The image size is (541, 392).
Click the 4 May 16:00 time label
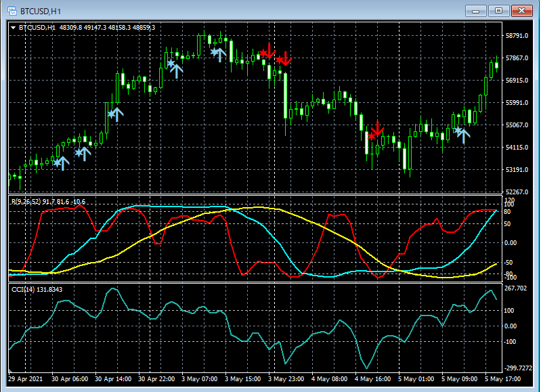(372, 379)
